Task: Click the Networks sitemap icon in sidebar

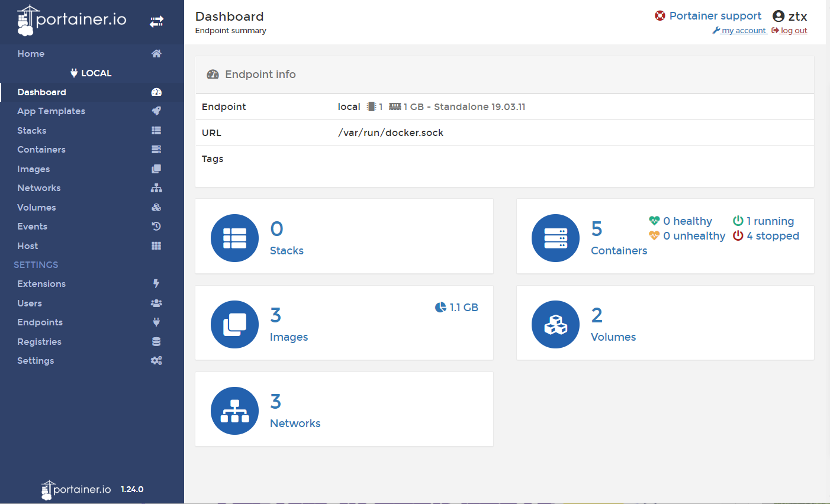Action: click(156, 188)
